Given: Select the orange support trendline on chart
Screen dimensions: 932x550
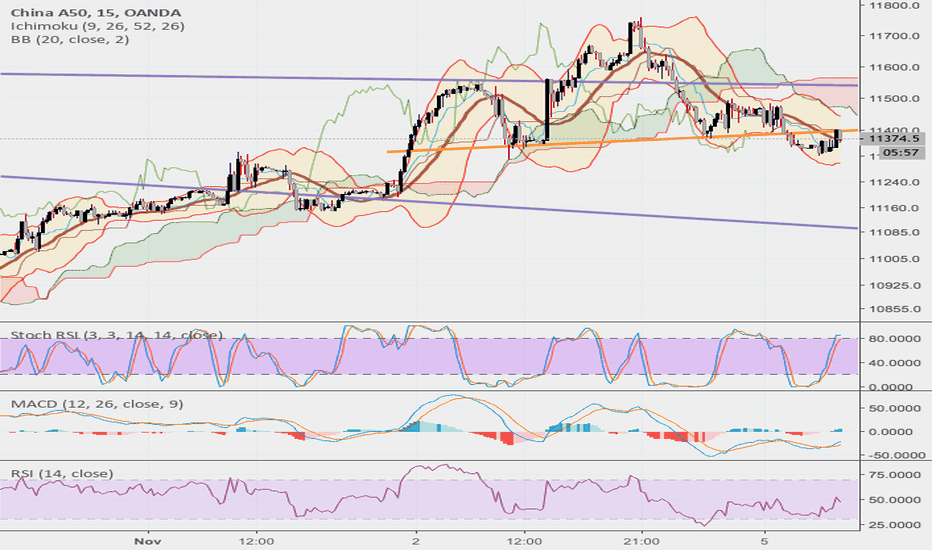Looking at the screenshot, I should [x=622, y=141].
